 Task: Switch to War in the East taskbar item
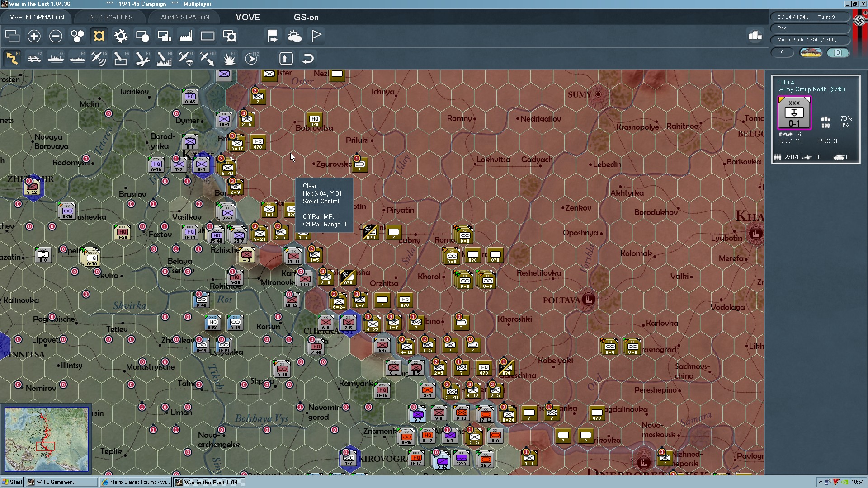tap(210, 482)
